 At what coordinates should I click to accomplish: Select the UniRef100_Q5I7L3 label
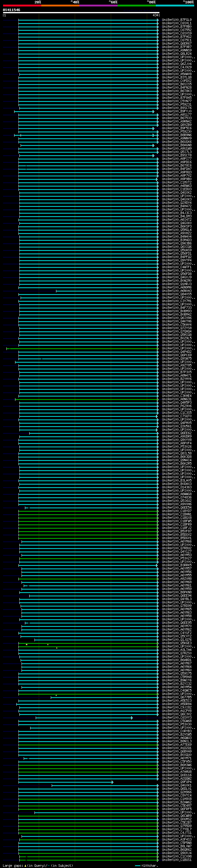(x=176, y=152)
